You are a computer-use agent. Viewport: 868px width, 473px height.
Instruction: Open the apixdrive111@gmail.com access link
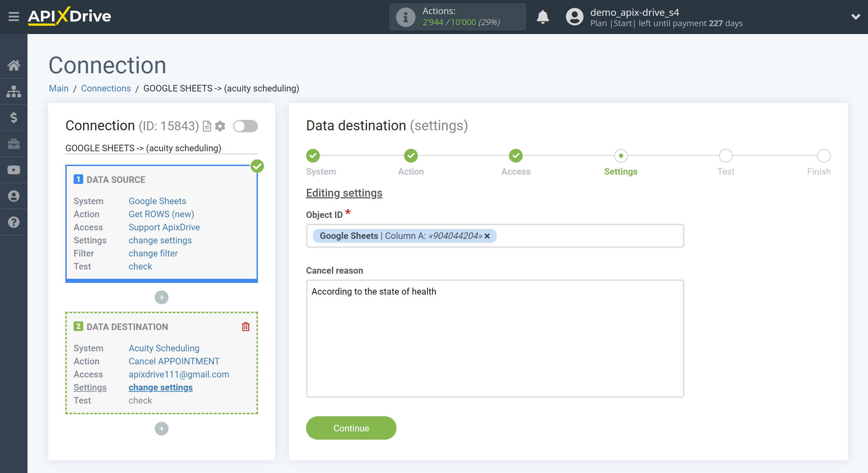[179, 374]
